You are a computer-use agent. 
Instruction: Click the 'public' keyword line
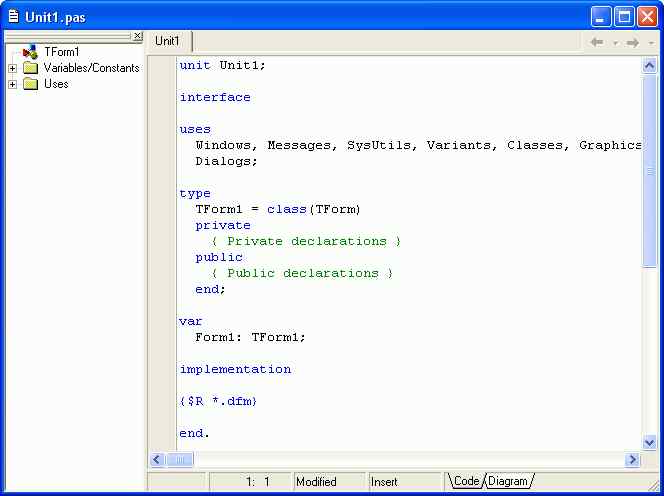click(x=219, y=258)
